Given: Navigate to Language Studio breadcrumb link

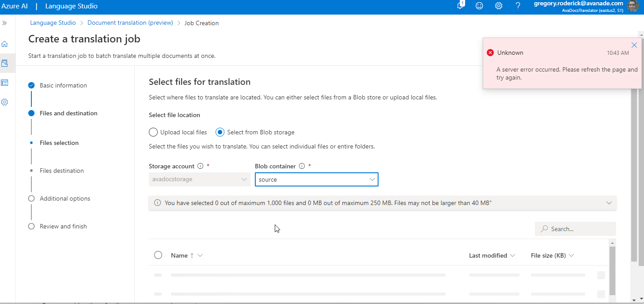Looking at the screenshot, I should pyautogui.click(x=53, y=23).
